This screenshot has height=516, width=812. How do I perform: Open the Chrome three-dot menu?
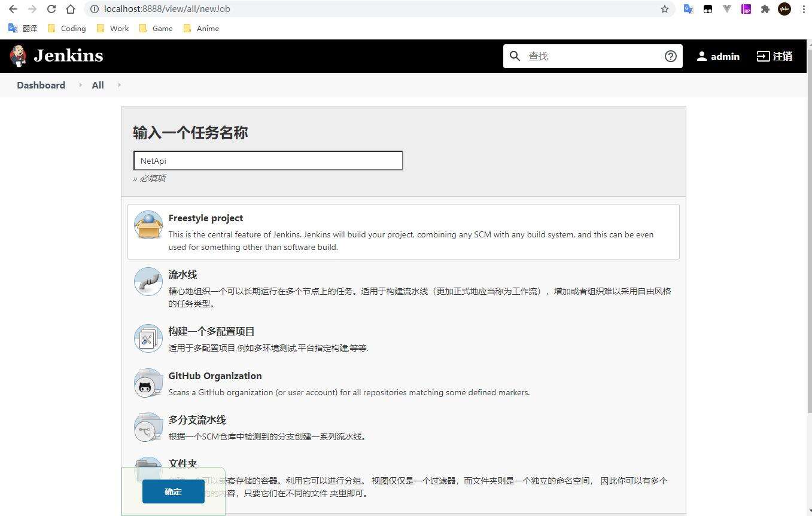click(x=804, y=9)
